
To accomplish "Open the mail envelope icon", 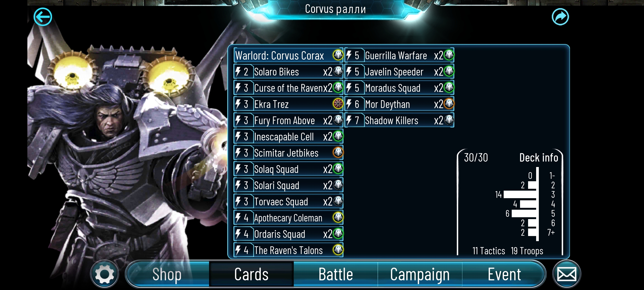I will pyautogui.click(x=567, y=274).
